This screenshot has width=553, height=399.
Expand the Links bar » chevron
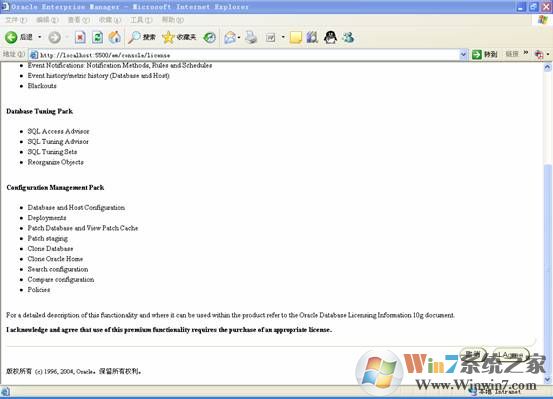pos(526,53)
